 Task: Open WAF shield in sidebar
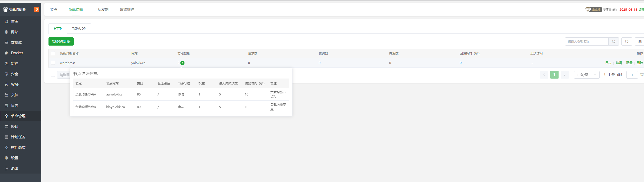tap(15, 84)
